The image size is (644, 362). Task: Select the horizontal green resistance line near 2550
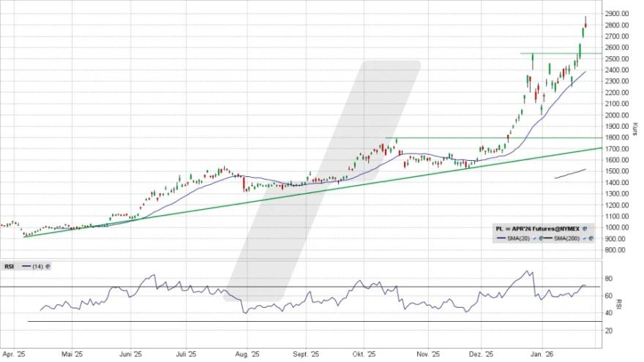[x=556, y=53]
